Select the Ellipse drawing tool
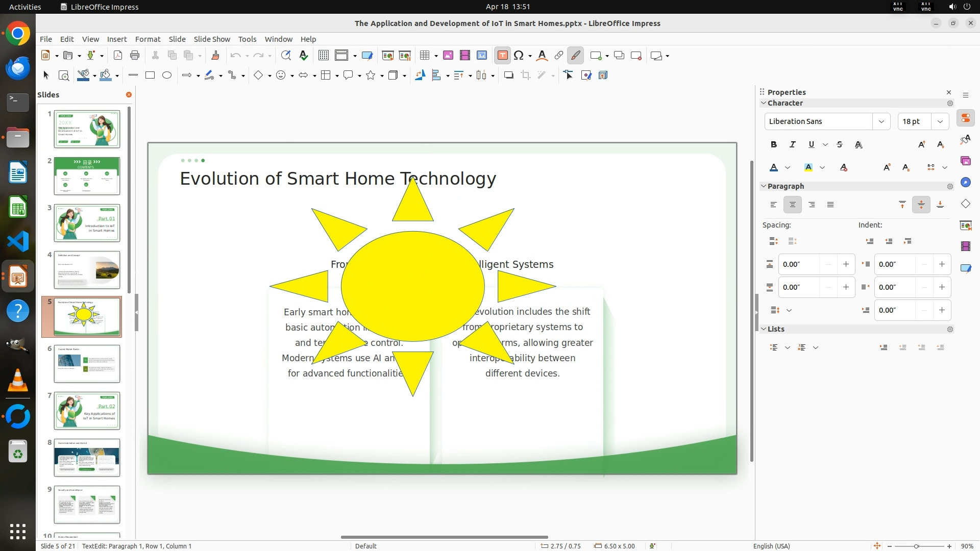This screenshot has width=980, height=551. tap(167, 76)
